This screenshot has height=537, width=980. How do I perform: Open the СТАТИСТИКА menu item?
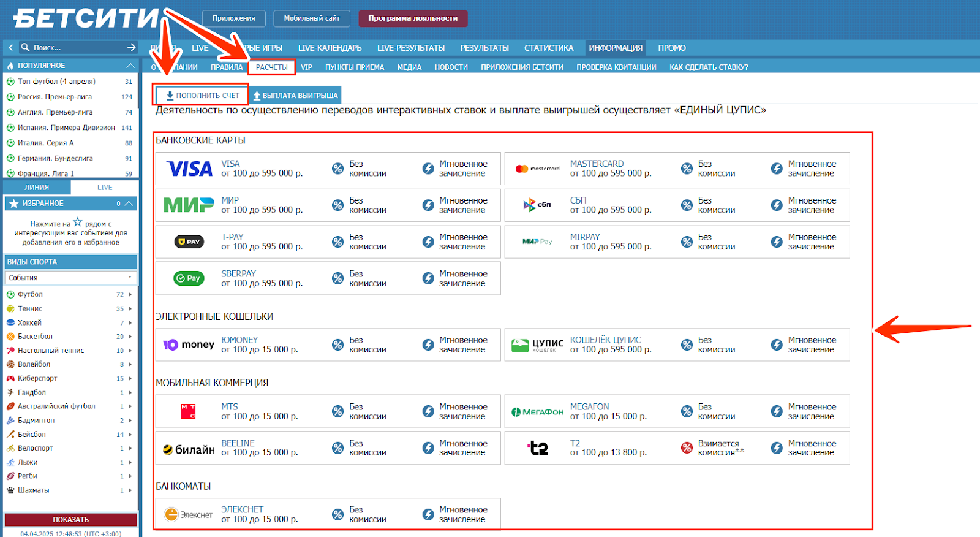pyautogui.click(x=549, y=48)
